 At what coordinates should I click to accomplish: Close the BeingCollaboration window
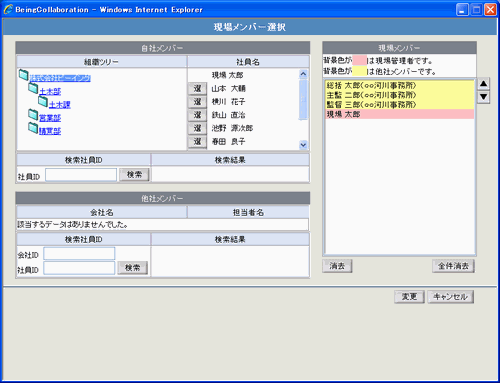coord(490,10)
